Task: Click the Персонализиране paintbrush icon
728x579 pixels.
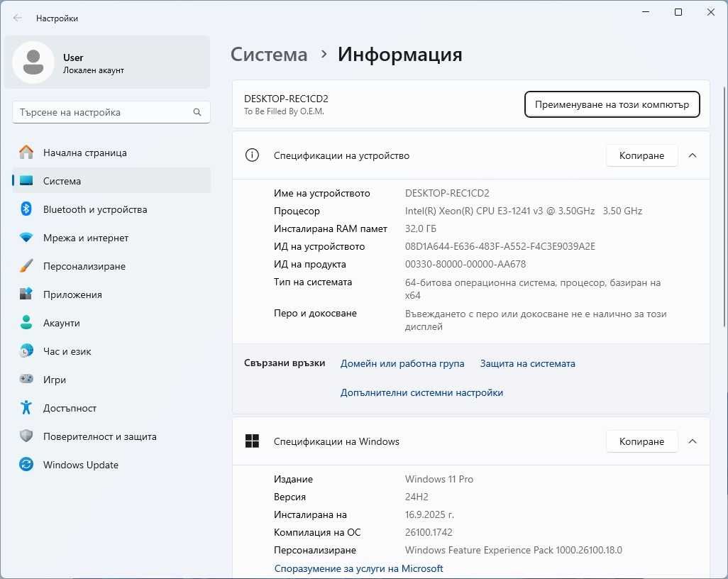Action: 26,265
